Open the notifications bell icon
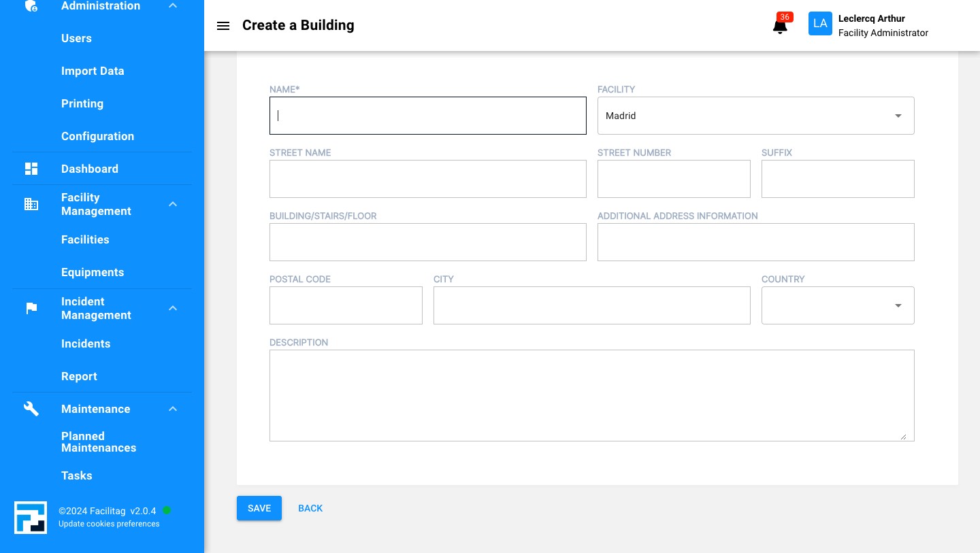Image resolution: width=980 pixels, height=553 pixels. click(780, 27)
